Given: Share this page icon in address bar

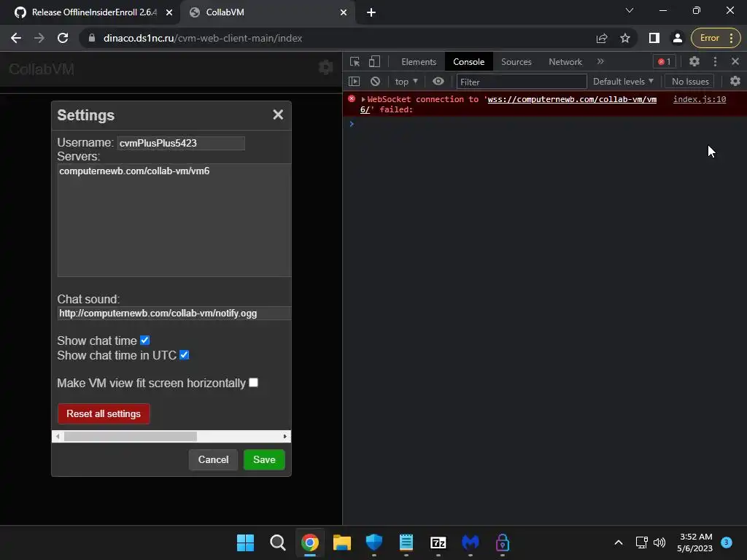Looking at the screenshot, I should 602,38.
